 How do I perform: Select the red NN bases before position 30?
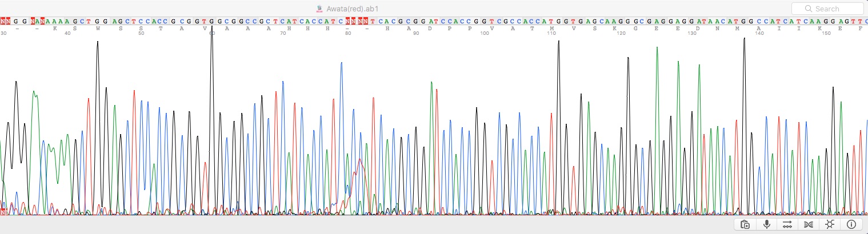(5, 21)
